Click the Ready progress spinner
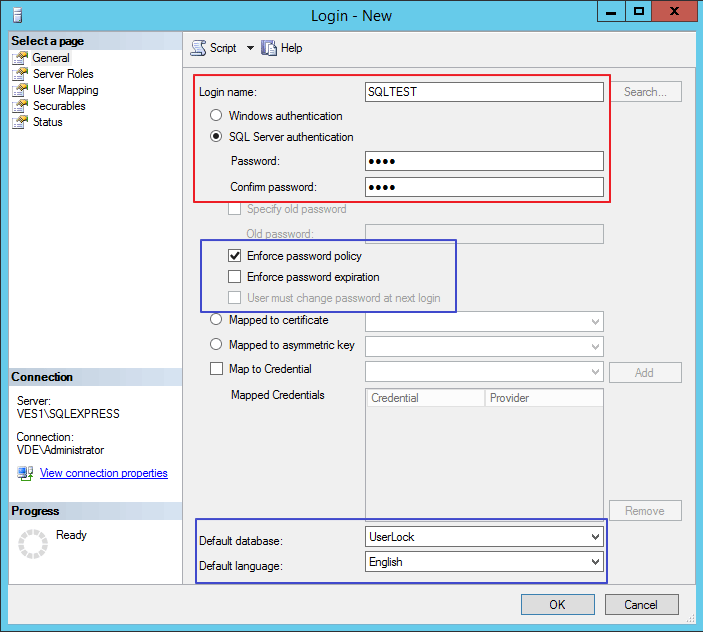 pyautogui.click(x=33, y=544)
